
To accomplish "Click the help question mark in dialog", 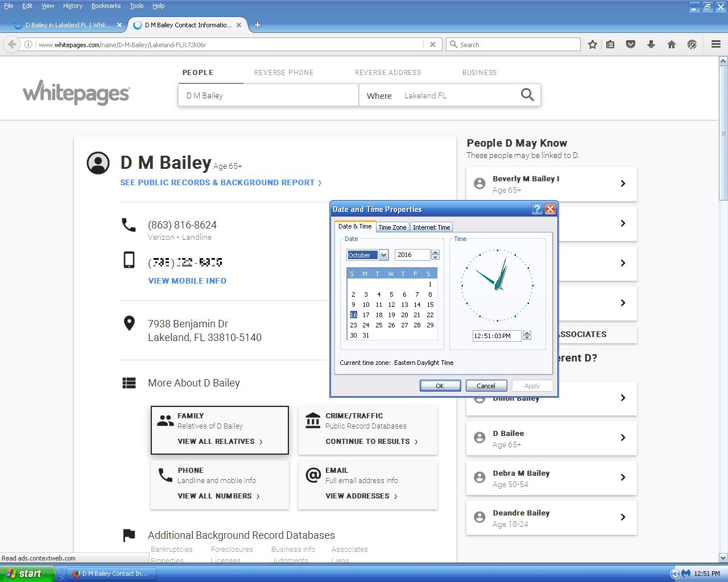I will coord(537,209).
